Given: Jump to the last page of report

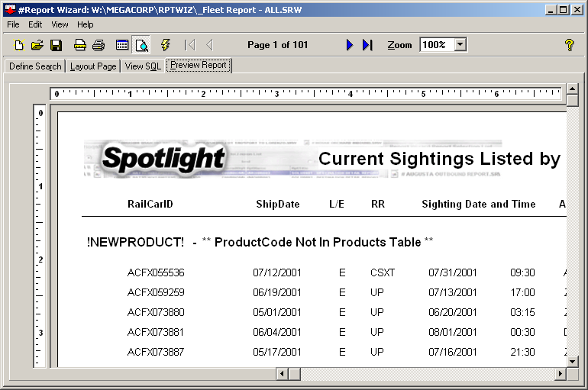Looking at the screenshot, I should (x=367, y=45).
